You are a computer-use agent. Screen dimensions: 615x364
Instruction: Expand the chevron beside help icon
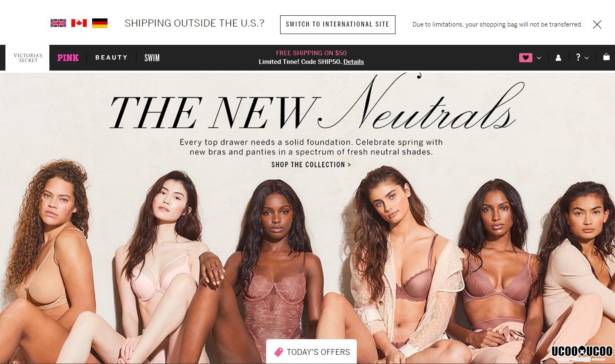[587, 58]
